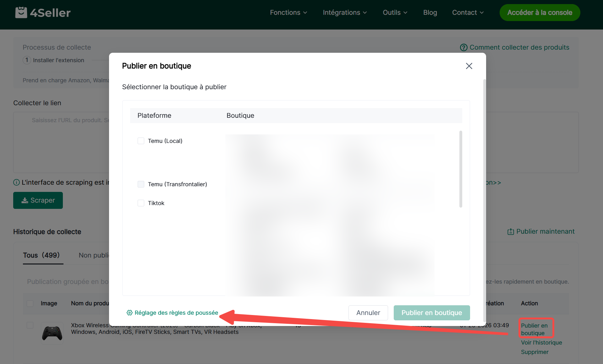The image size is (603, 364).
Task: Click the Supprimer link in Action column
Action: pyautogui.click(x=534, y=352)
